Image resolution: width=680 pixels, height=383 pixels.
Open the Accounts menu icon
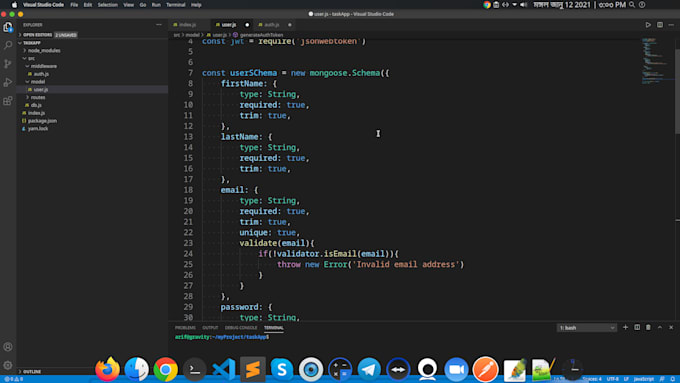8,347
